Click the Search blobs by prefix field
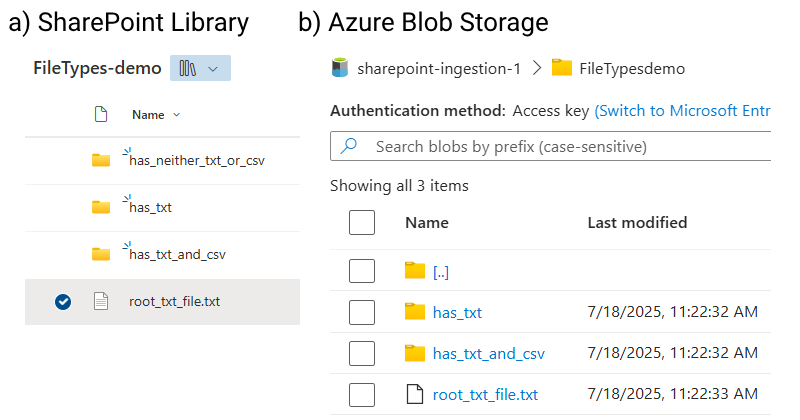Image resolution: width=800 pixels, height=420 pixels. (560, 147)
